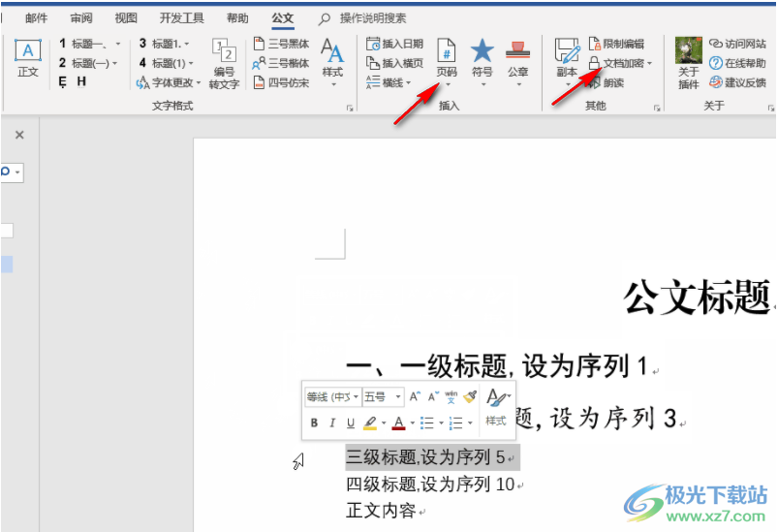Apply 四号仿宋 font preset
Image resolution: width=778 pixels, height=532 pixels.
[x=281, y=82]
